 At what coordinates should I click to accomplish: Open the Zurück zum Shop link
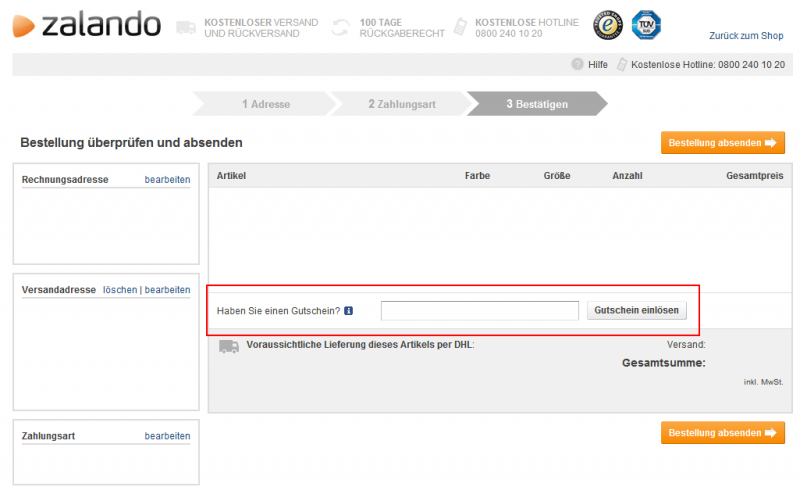click(x=745, y=35)
